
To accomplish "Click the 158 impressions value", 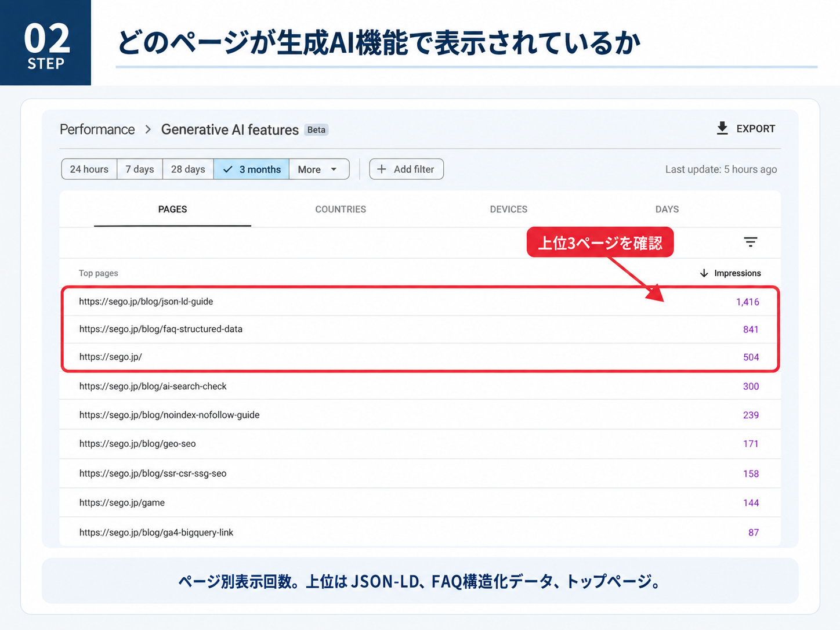I will 751,474.
